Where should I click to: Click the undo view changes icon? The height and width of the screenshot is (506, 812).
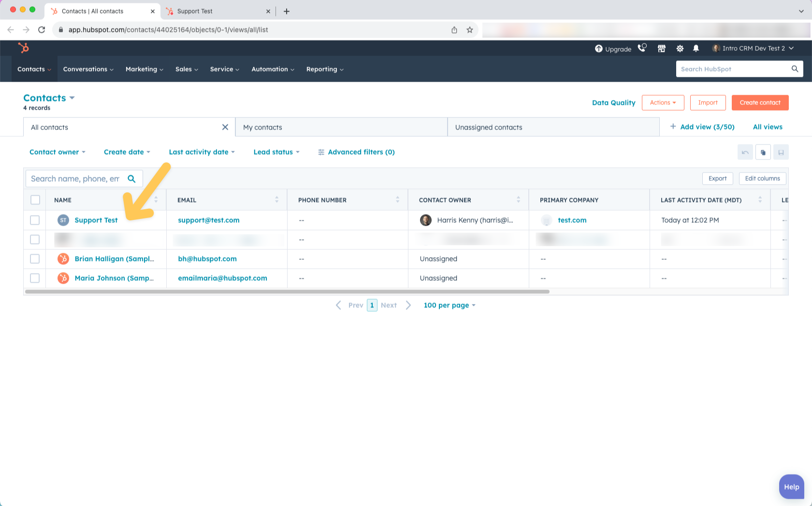coord(745,152)
